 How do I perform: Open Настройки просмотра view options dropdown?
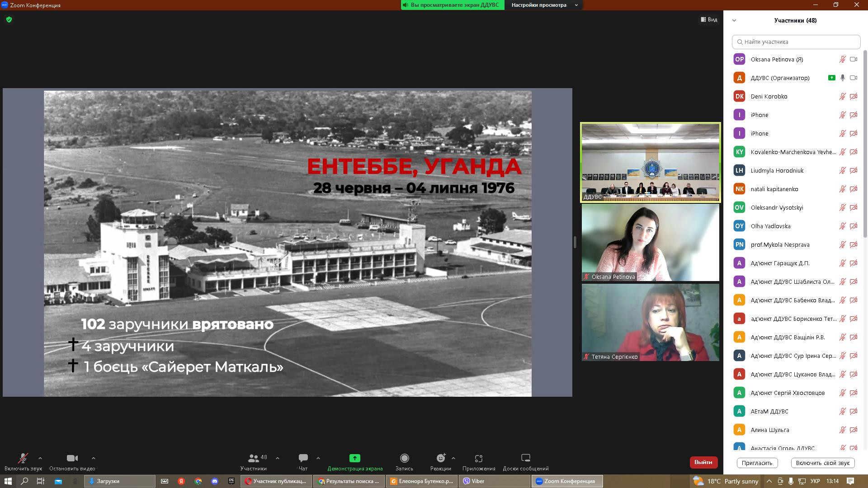pos(544,5)
